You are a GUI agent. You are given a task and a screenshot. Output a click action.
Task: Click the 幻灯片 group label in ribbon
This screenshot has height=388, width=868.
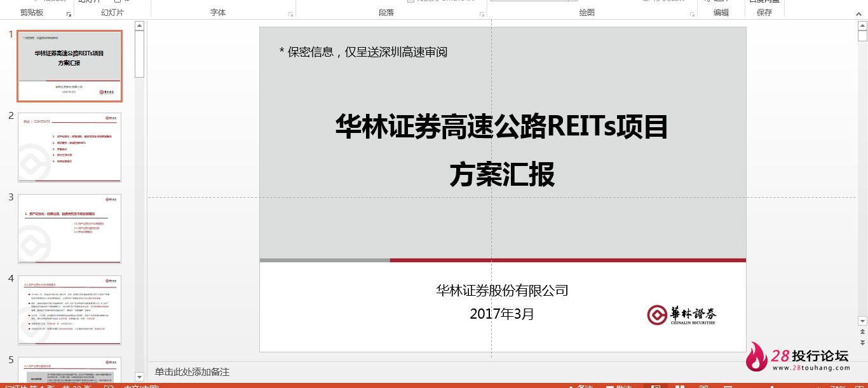(112, 12)
